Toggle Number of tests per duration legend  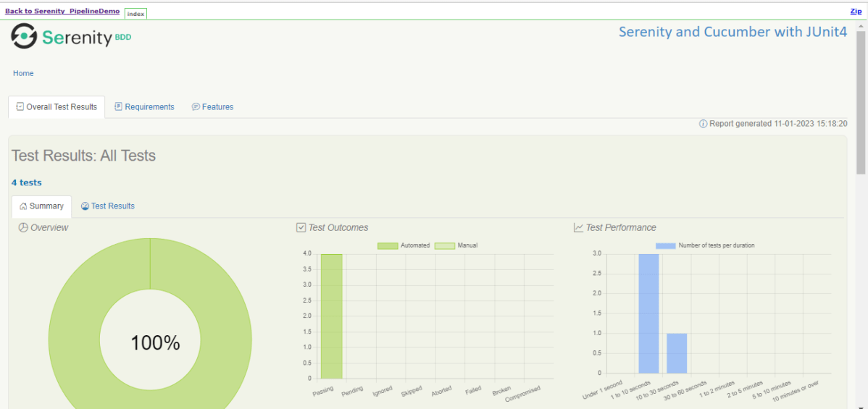click(705, 245)
